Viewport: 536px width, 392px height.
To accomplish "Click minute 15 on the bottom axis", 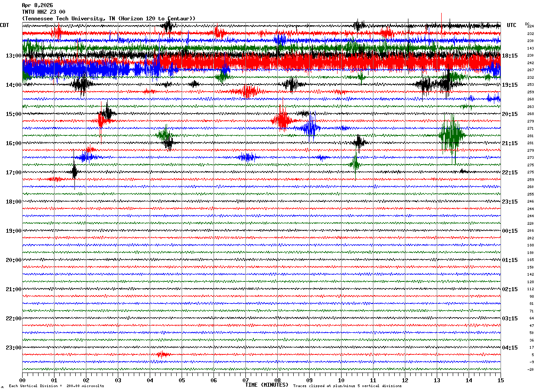I will (x=500, y=380).
